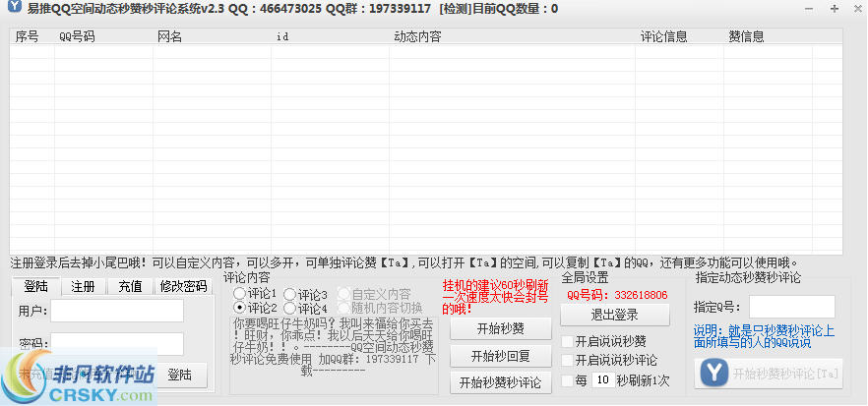Click the 网名 column header
The image size is (868, 406).
(212, 36)
